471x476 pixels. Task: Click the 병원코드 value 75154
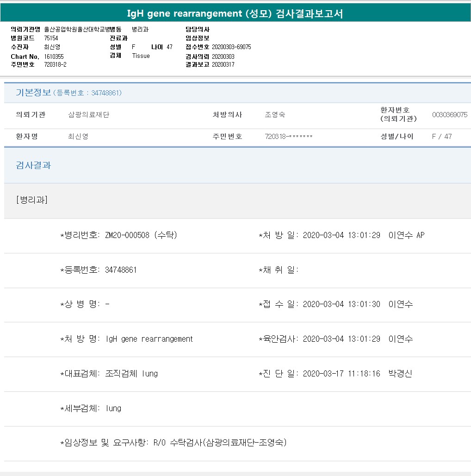pos(51,38)
